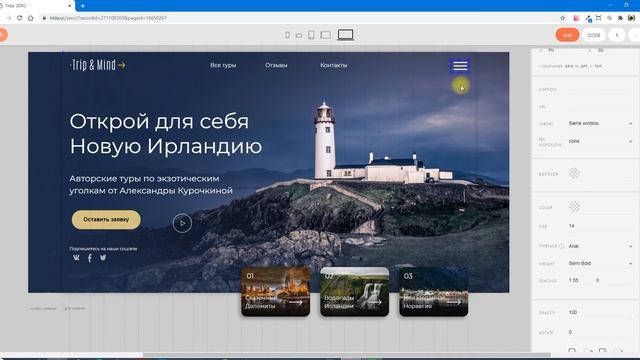Image resolution: width=640 pixels, height=360 pixels.
Task: Click the typeface help question icon
Action: pos(562,246)
